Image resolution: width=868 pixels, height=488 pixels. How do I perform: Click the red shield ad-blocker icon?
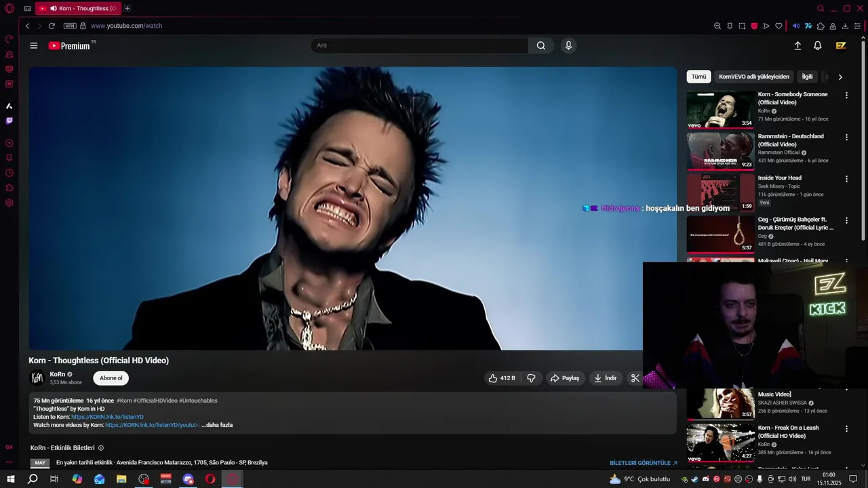coord(754,26)
